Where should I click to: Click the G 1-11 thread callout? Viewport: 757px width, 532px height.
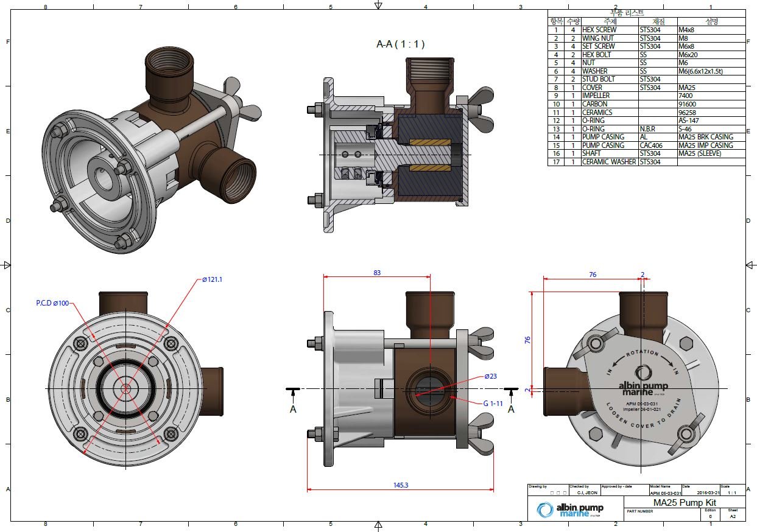pyautogui.click(x=491, y=403)
